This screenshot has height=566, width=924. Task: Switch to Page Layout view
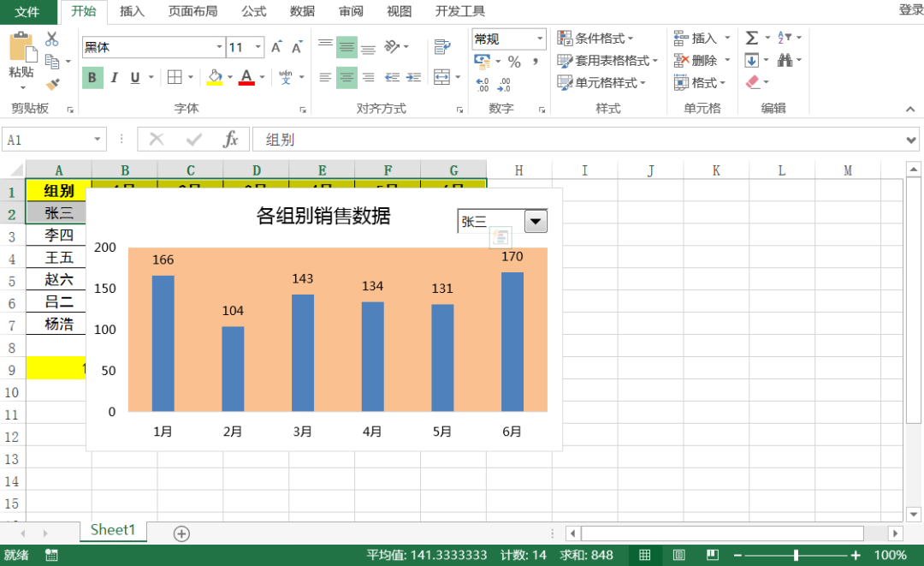678,555
